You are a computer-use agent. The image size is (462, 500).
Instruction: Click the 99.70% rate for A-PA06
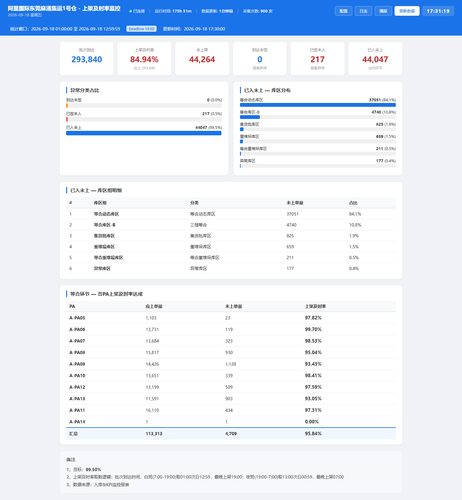point(313,329)
